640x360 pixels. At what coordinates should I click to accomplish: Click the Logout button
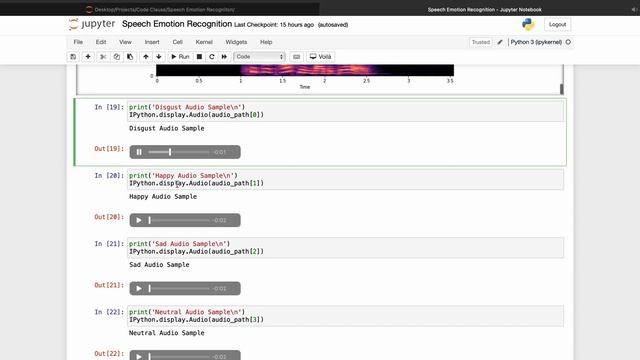coord(557,24)
